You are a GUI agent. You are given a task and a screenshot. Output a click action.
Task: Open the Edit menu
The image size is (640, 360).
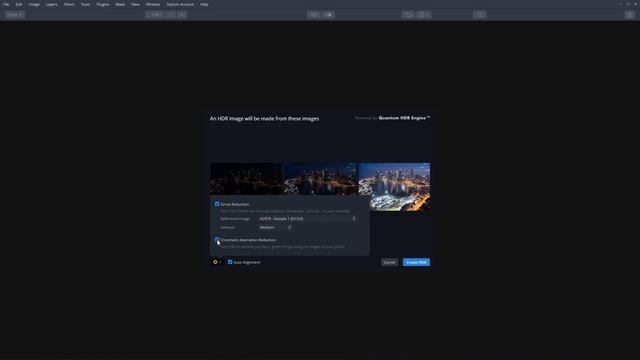pos(19,4)
